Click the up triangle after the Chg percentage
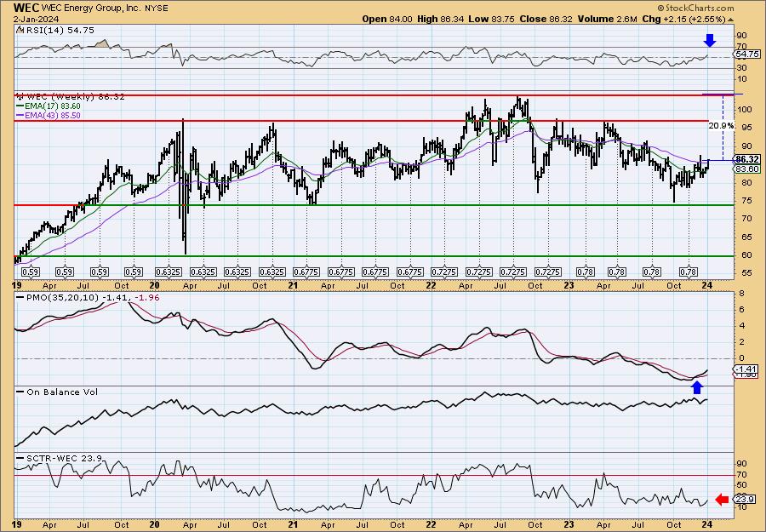766x532 pixels. click(731, 20)
